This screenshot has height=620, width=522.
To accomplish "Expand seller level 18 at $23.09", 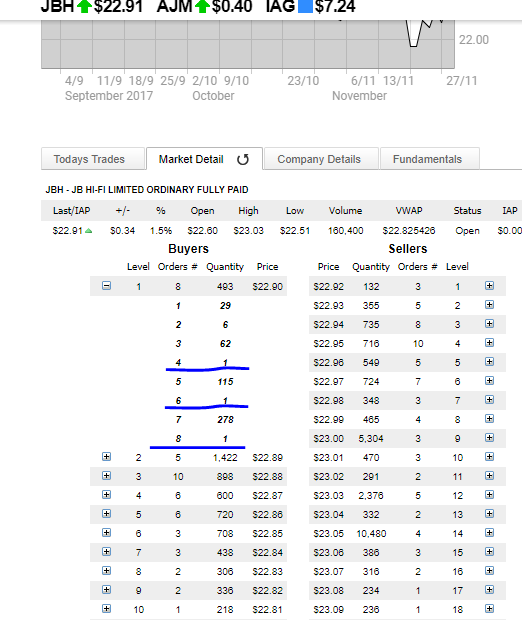I will point(490,609).
